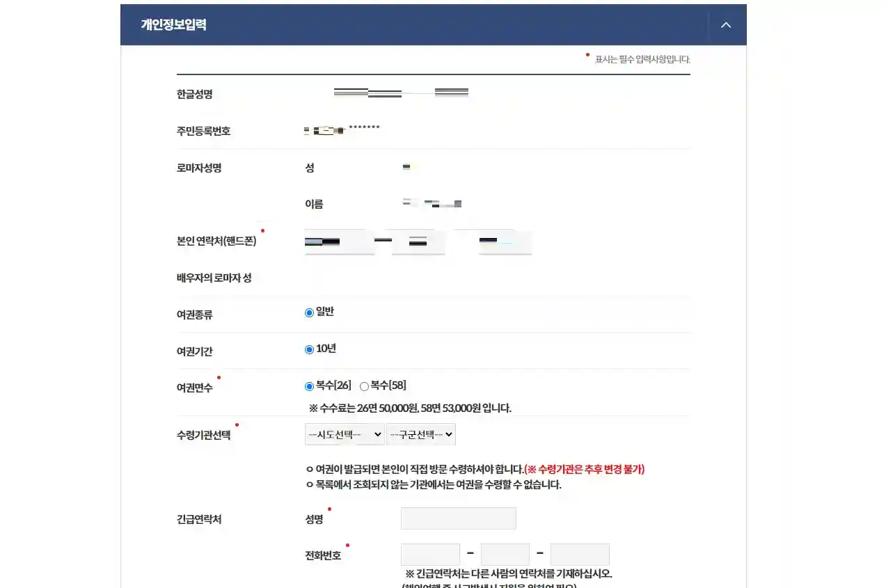Image resolution: width=886 pixels, height=588 pixels.
Task: Click the middle 핸드폰 number field
Action: pyautogui.click(x=420, y=241)
